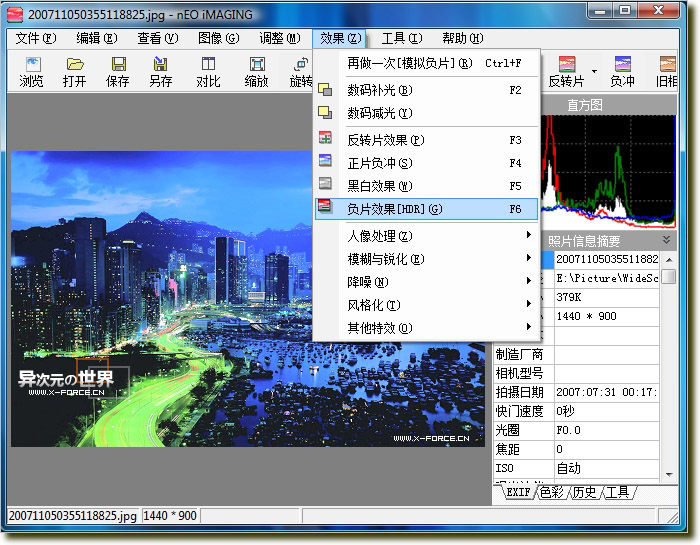The image size is (700, 545).
Task: Select the 数码补光(B) menu entry
Action: click(427, 90)
